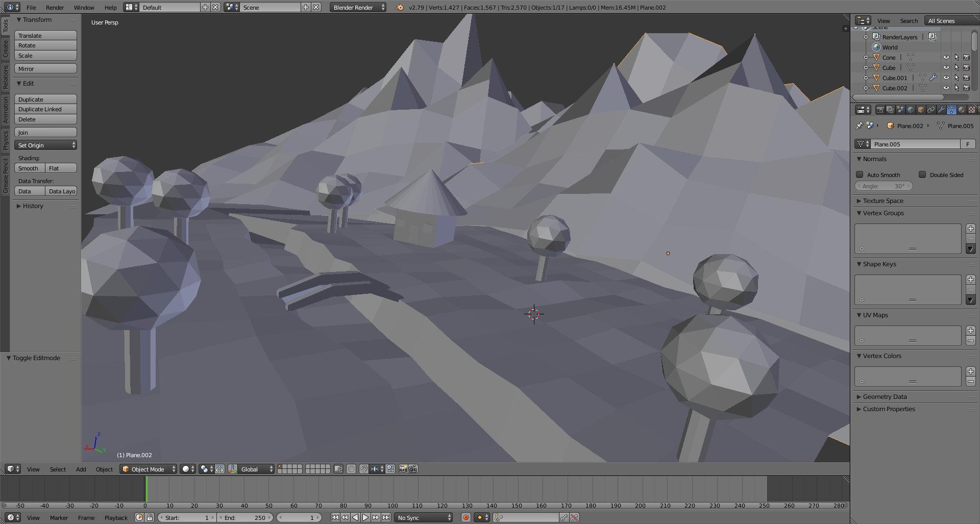Open the Render properties tab (camera icon)
Screen dimensions: 980x524
(x=880, y=110)
